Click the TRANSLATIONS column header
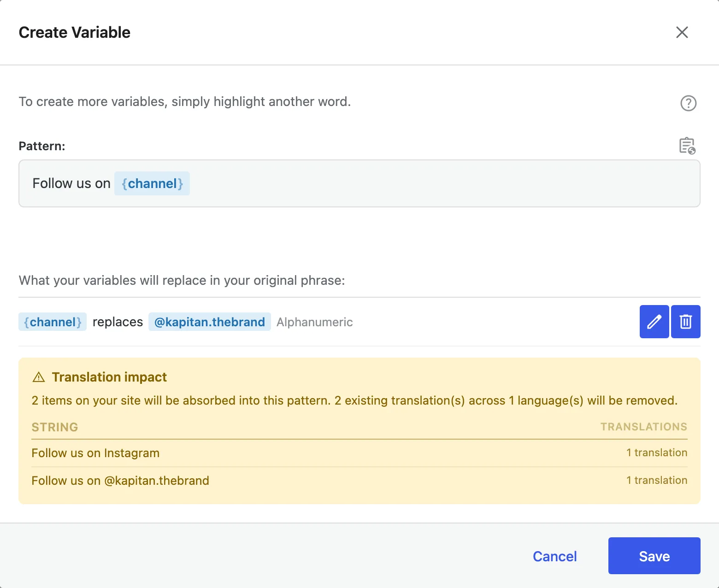The image size is (719, 588). 644,427
